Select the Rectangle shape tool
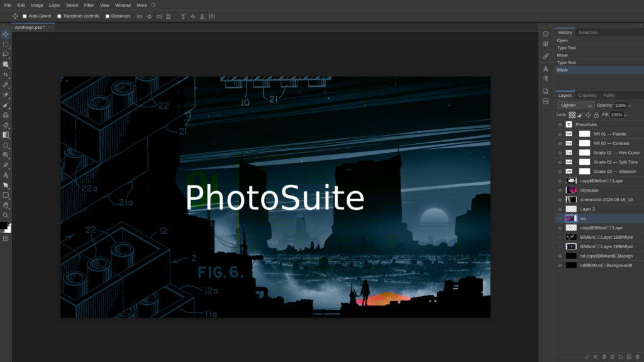The width and height of the screenshot is (644, 362). click(x=6, y=195)
